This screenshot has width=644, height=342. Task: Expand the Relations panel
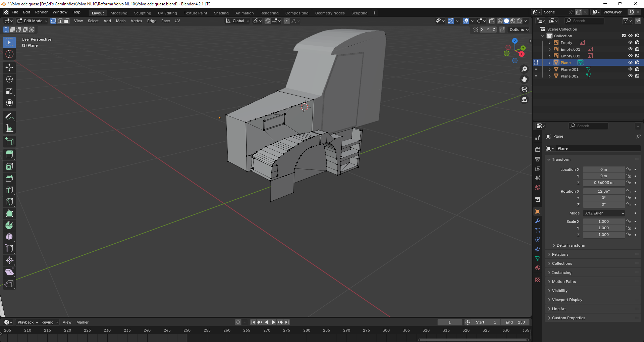pyautogui.click(x=560, y=254)
